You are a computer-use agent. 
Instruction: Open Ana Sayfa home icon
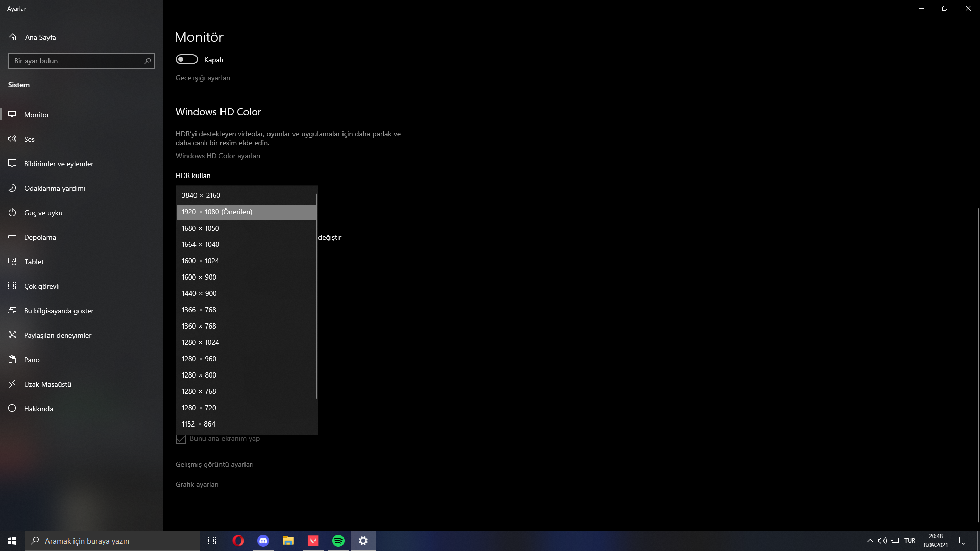[x=13, y=37]
